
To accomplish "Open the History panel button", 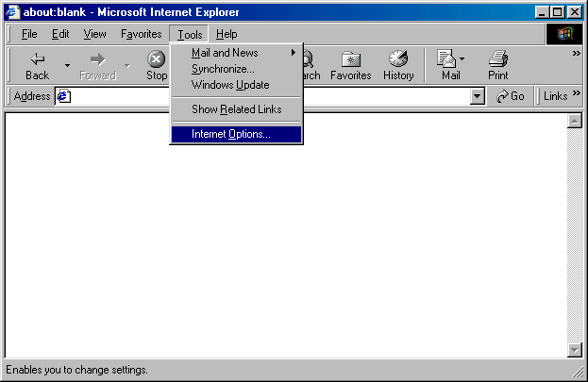I will tap(398, 66).
